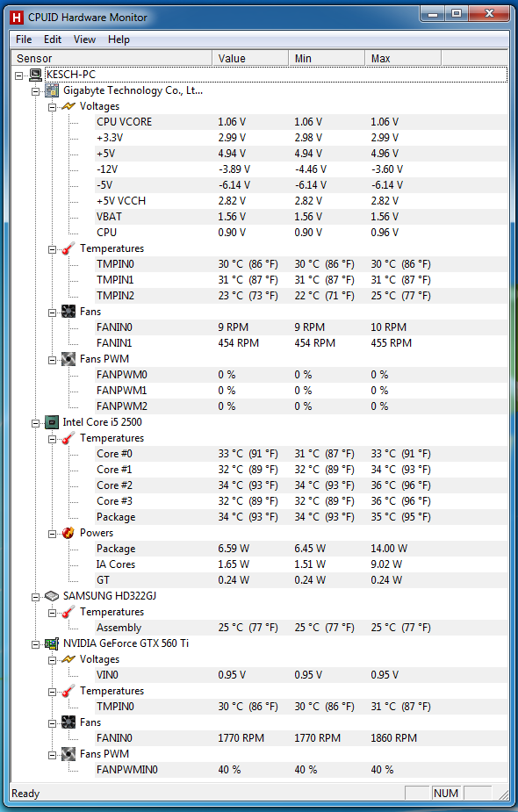This screenshot has height=812, width=518.
Task: Open the File menu
Action: 24,40
